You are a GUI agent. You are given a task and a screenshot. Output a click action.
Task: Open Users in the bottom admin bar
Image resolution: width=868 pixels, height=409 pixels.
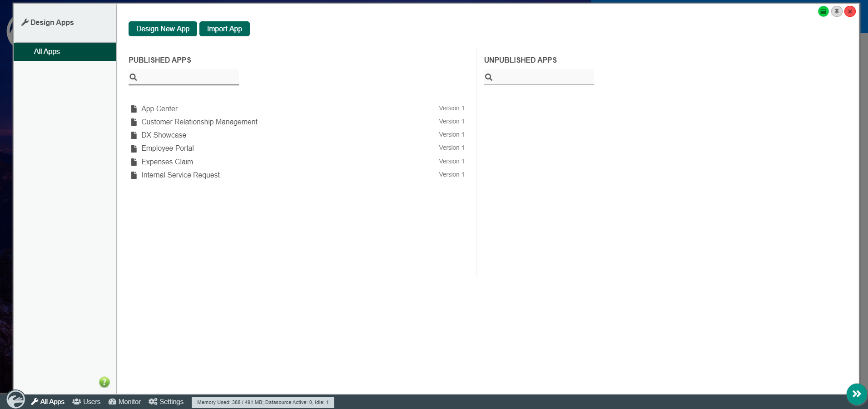coord(86,402)
